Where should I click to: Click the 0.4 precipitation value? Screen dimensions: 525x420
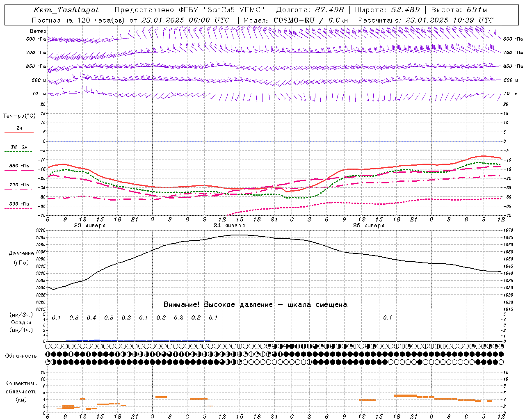pyautogui.click(x=91, y=318)
